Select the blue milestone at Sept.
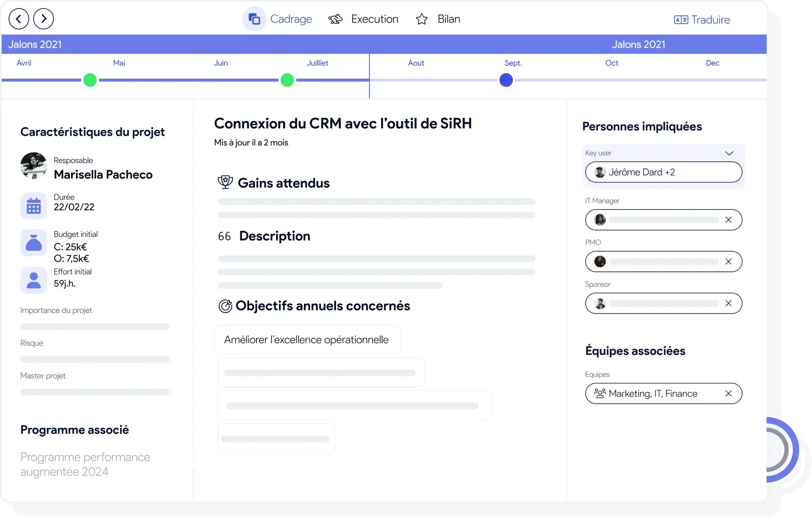This screenshot has width=812, height=516. (x=506, y=80)
